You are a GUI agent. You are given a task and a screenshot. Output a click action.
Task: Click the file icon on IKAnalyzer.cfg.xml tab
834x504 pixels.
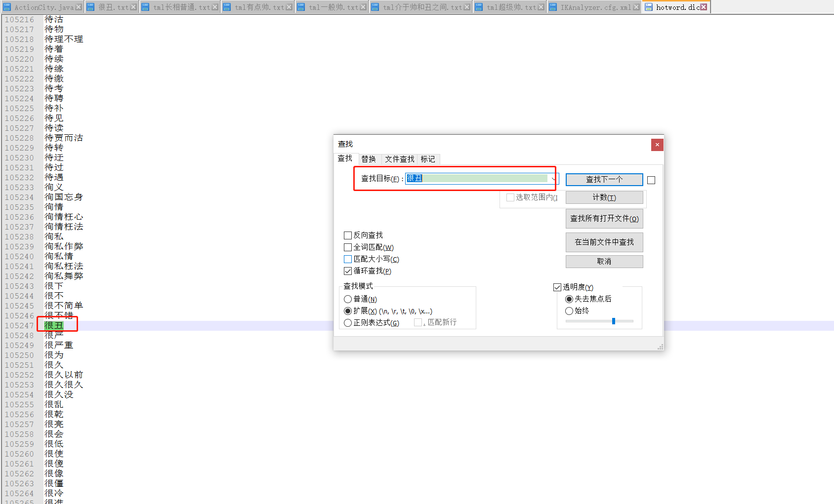[x=552, y=6]
